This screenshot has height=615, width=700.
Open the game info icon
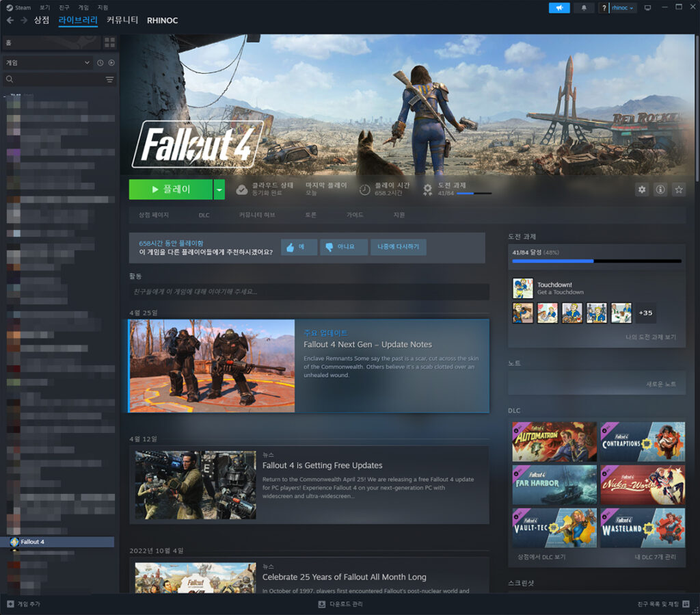[660, 189]
